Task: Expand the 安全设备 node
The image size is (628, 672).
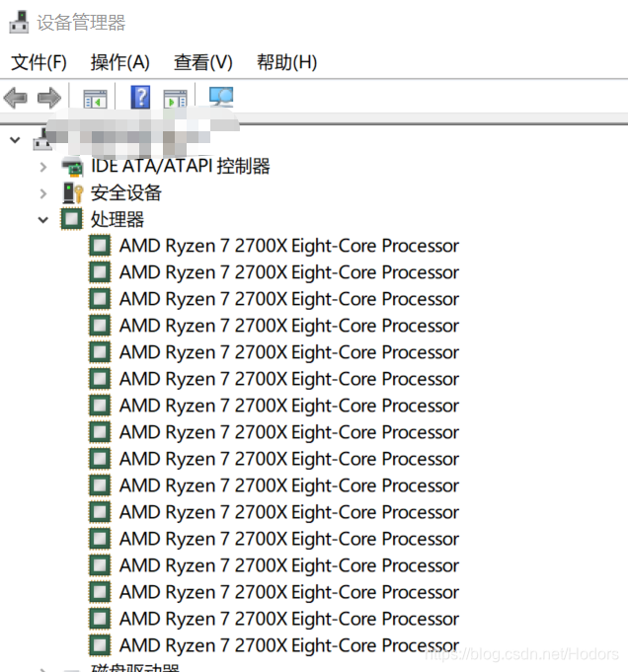Action: 42,193
